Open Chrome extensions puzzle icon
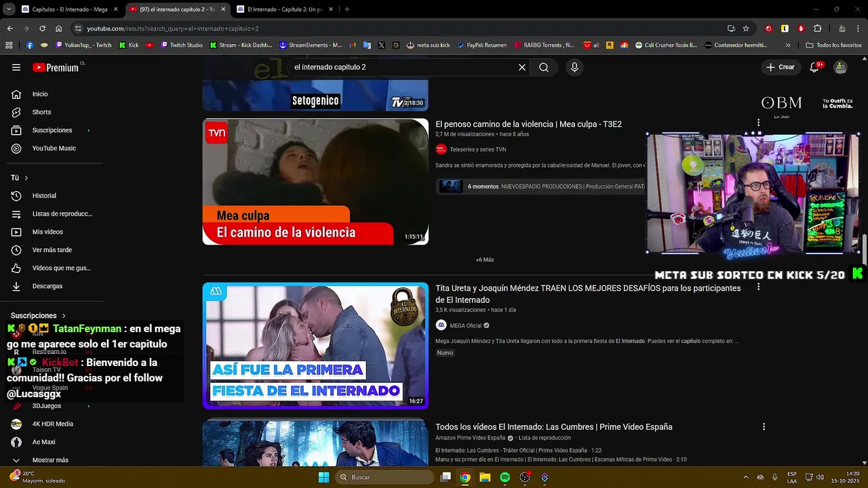Viewport: 868px width, 488px height. coord(817,28)
